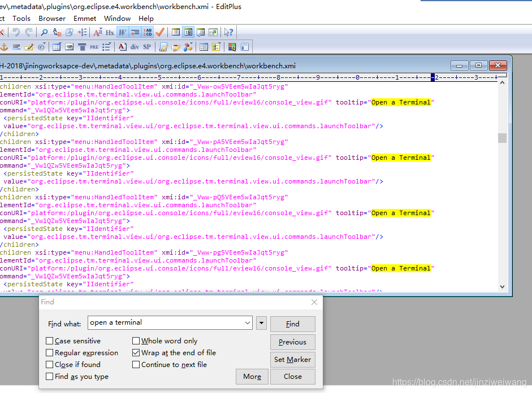Click the highlight pencil HTML icon
532x393 pixels.
[29, 47]
